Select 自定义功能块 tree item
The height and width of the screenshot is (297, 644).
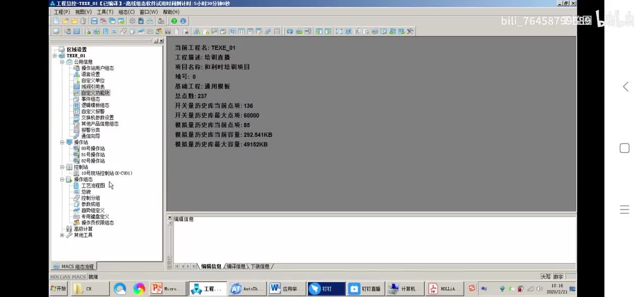(95, 93)
